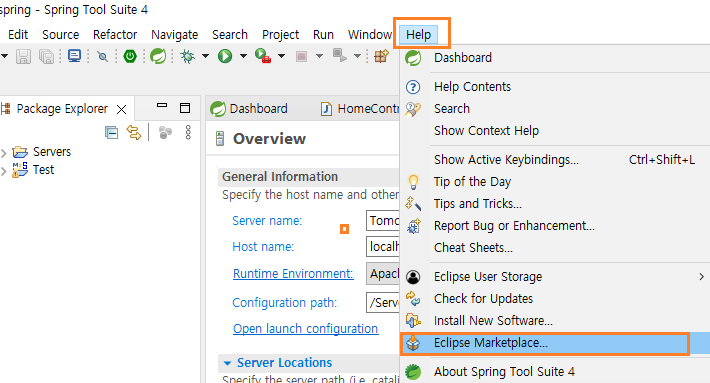Click the Host name input field
Viewport: 710px width, 383px height.
coord(383,247)
